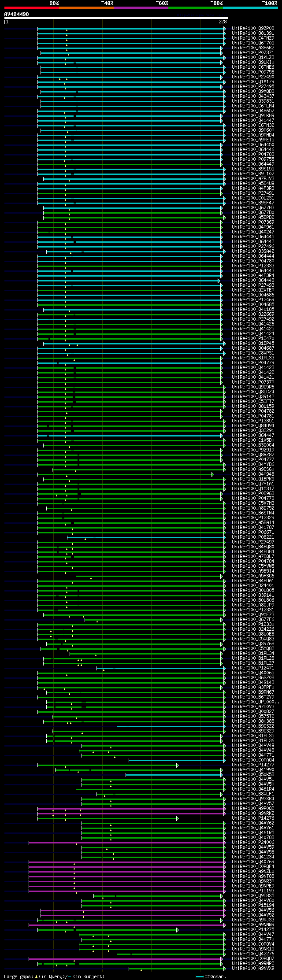
Task: Select label UniRef100_P27490
Action: click(253, 77)
